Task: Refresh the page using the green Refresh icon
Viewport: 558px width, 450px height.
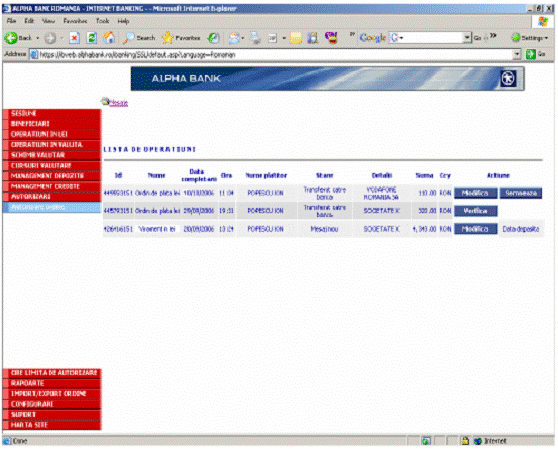Action: point(92,38)
